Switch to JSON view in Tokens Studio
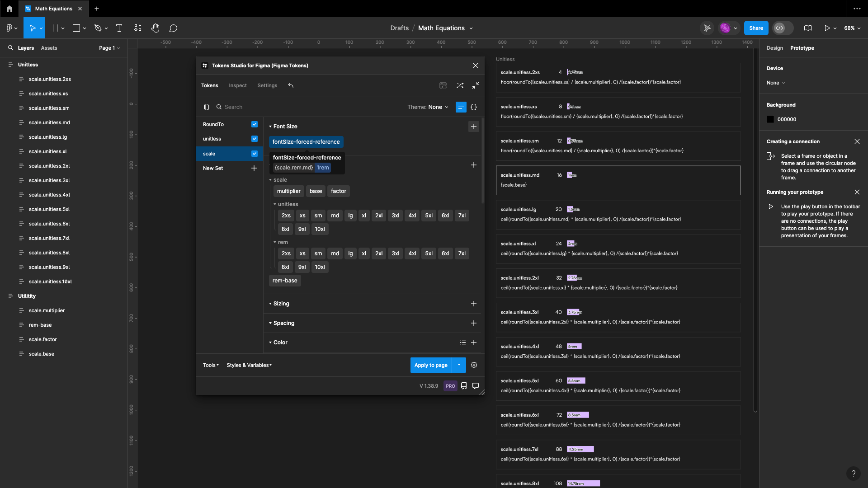 [x=474, y=107]
